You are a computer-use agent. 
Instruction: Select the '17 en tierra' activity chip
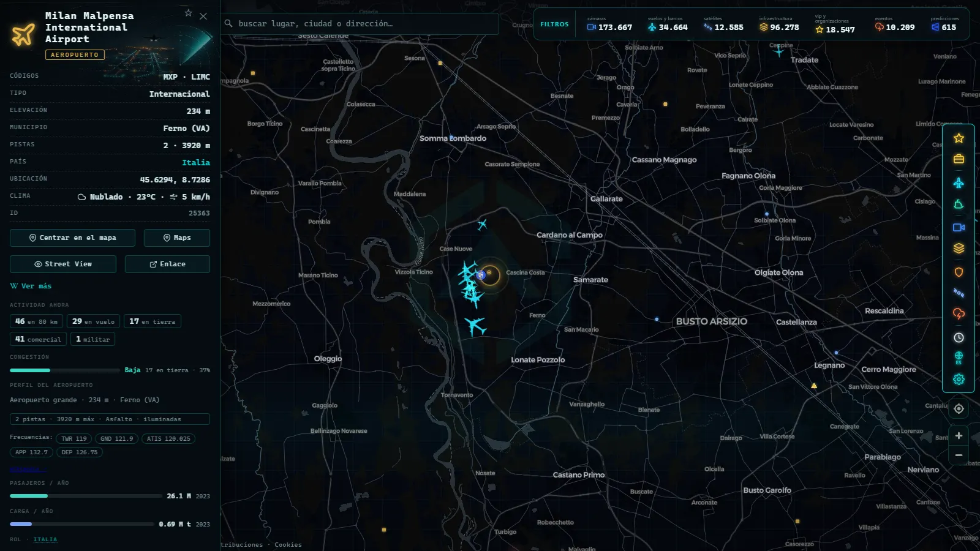click(x=152, y=321)
